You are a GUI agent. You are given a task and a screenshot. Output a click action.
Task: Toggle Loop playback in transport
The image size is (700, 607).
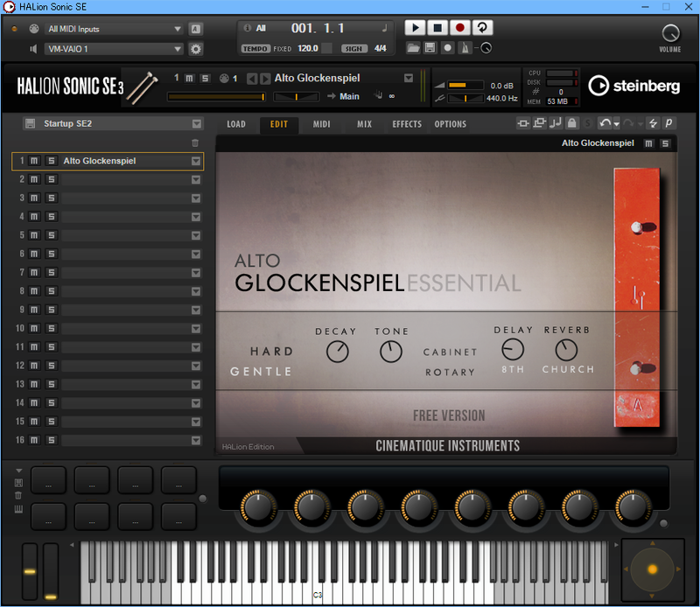pos(482,28)
